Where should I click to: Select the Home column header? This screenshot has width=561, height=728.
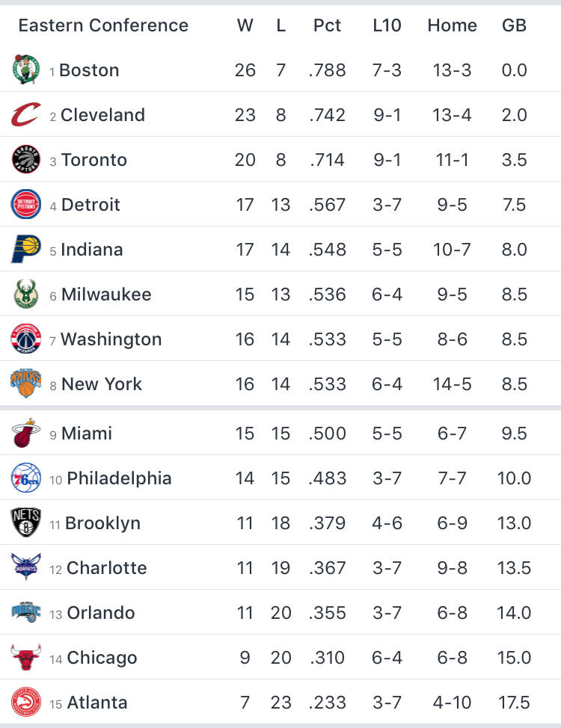[x=452, y=25]
